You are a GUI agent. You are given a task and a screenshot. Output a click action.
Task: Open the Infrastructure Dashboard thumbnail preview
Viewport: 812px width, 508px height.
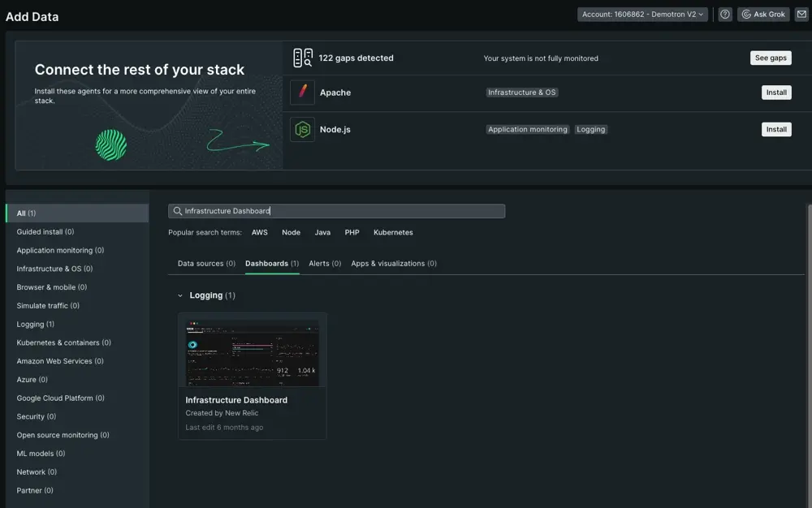[x=253, y=353]
